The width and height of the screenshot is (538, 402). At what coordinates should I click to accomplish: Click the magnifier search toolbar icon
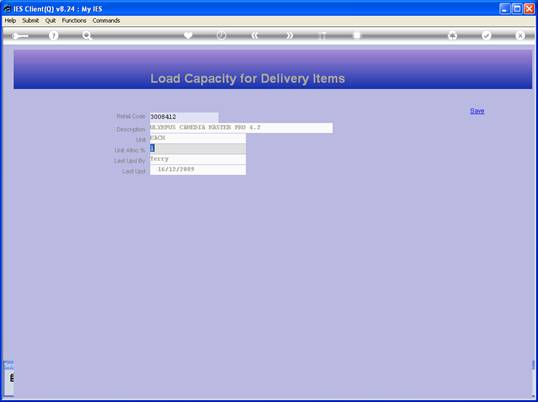coord(87,35)
